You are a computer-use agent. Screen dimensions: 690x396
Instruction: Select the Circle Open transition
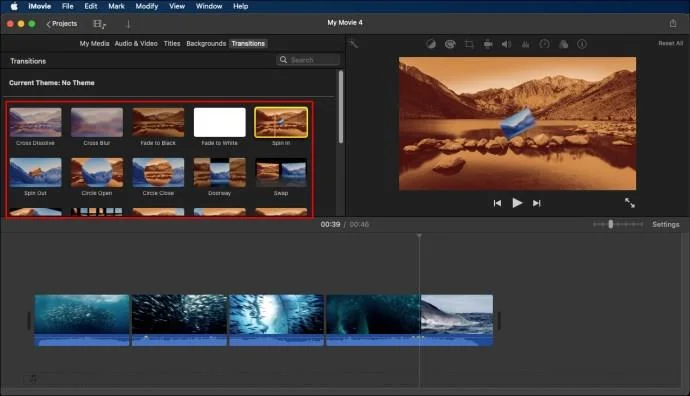pyautogui.click(x=97, y=172)
